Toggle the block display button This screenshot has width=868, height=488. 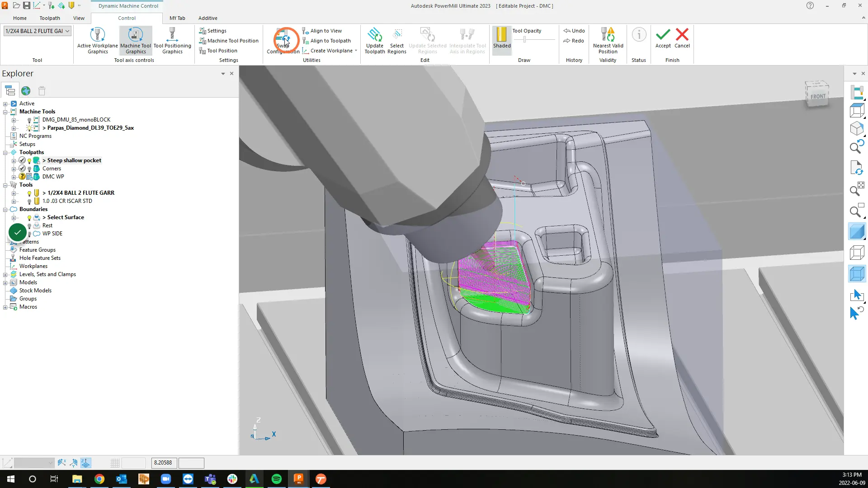(857, 274)
